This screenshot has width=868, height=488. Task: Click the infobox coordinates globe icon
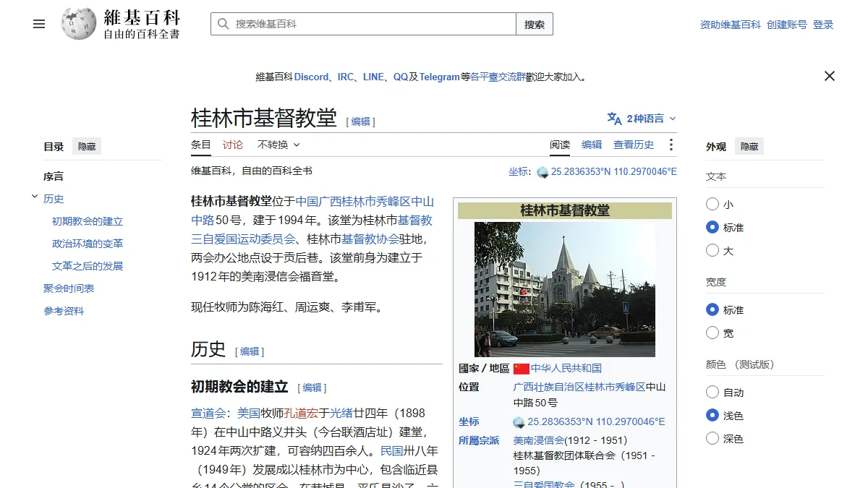coord(519,422)
